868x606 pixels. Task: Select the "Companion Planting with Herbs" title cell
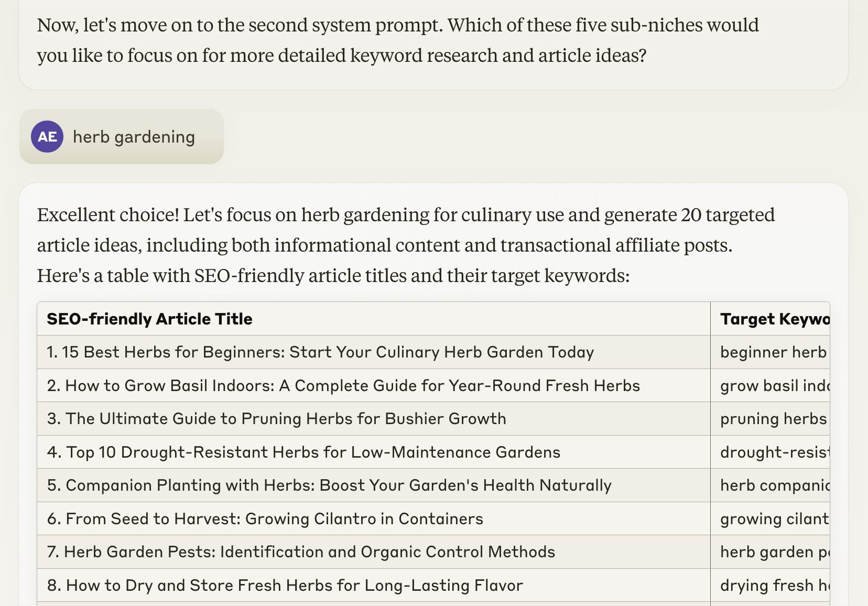329,485
